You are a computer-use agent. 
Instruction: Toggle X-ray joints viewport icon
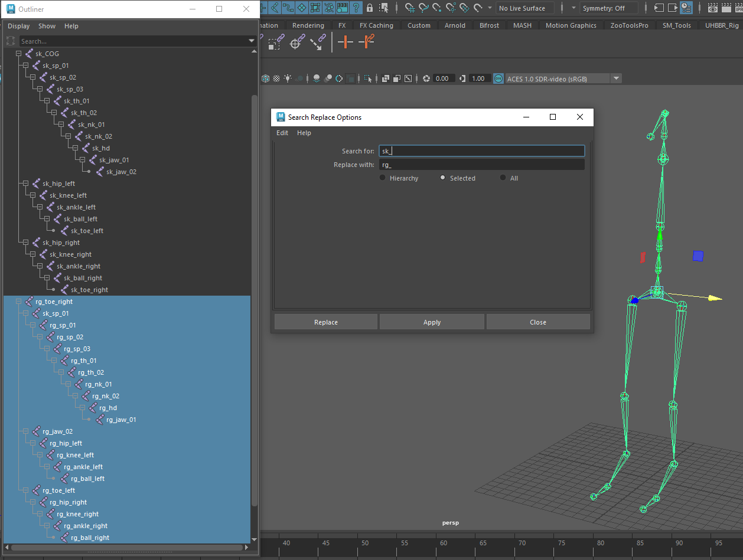[x=408, y=78]
